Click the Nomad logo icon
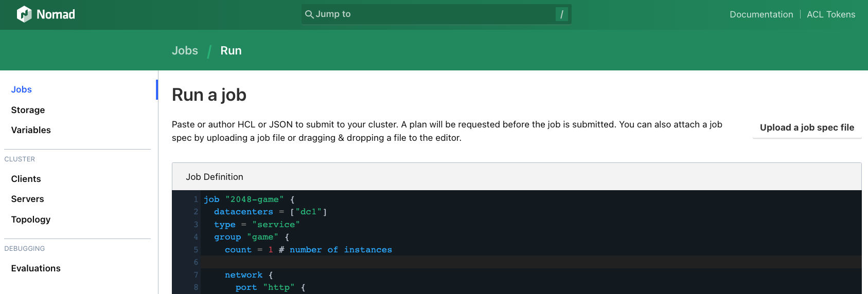This screenshot has height=294, width=868. (x=24, y=14)
